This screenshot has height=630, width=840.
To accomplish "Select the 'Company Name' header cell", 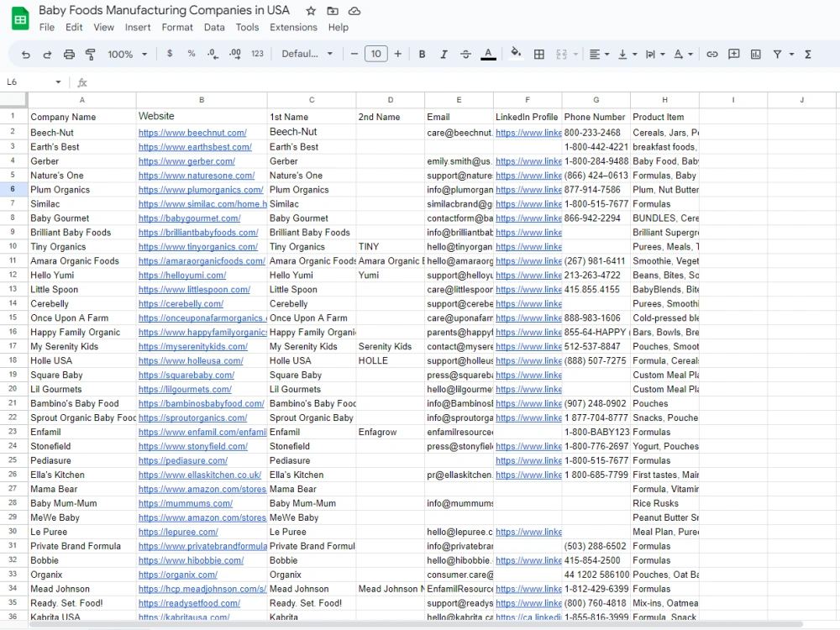I will pyautogui.click(x=82, y=117).
